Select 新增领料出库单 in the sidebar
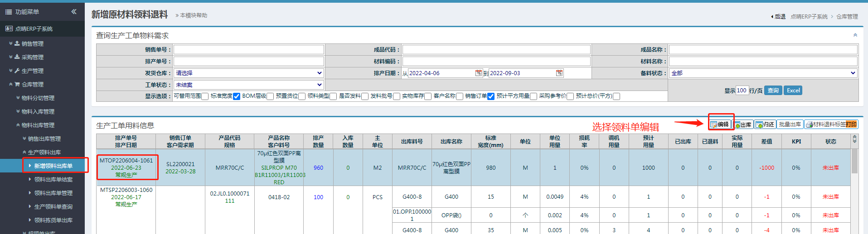The width and height of the screenshot is (868, 234). [53, 166]
